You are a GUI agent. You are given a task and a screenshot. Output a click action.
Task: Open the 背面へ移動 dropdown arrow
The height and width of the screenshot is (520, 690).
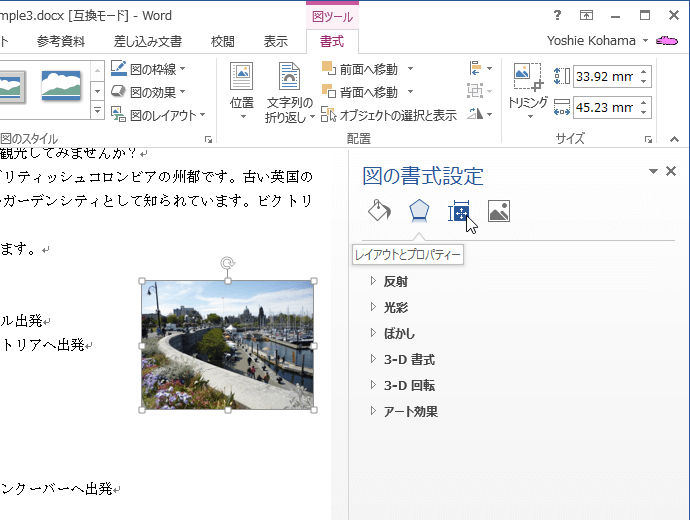tap(410, 92)
